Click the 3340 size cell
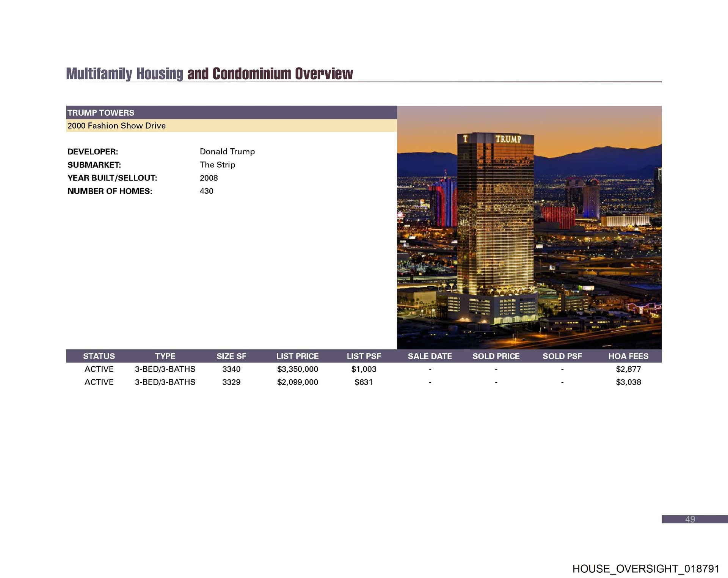 [x=231, y=369]
